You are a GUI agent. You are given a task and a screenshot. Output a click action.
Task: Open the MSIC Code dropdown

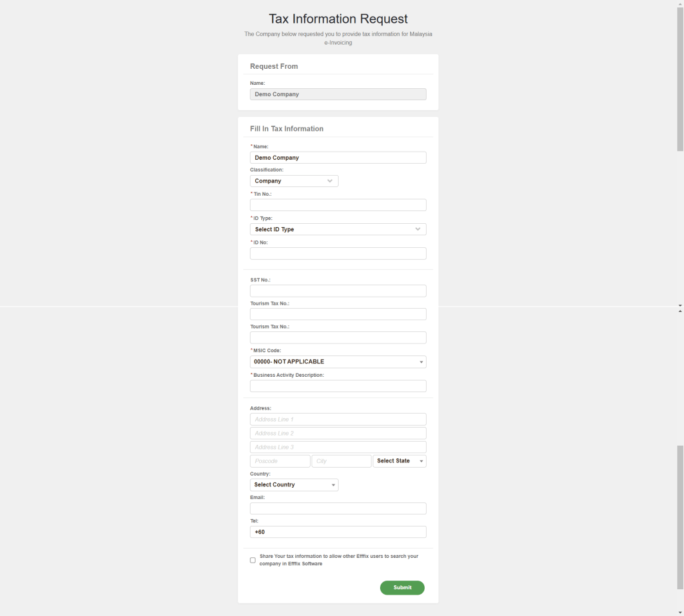pyautogui.click(x=338, y=362)
